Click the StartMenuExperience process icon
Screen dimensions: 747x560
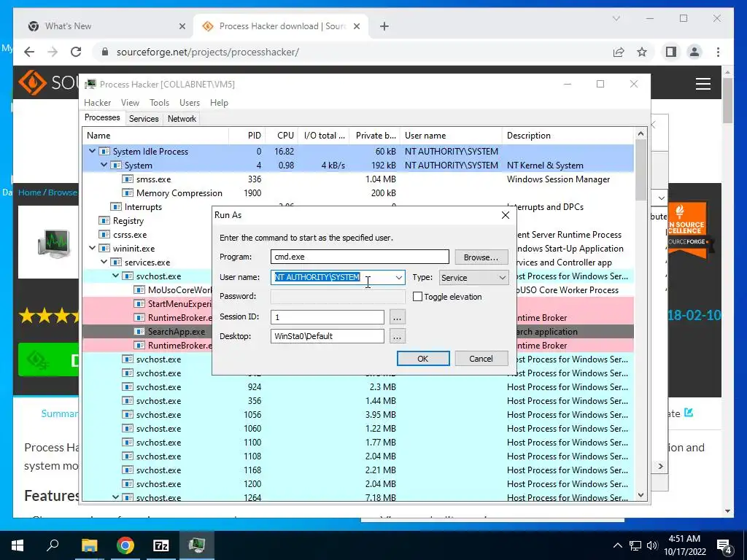139,304
